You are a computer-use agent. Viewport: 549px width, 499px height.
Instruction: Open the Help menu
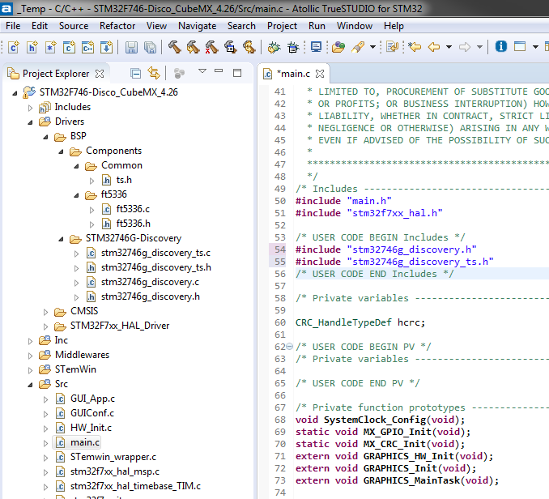(394, 26)
